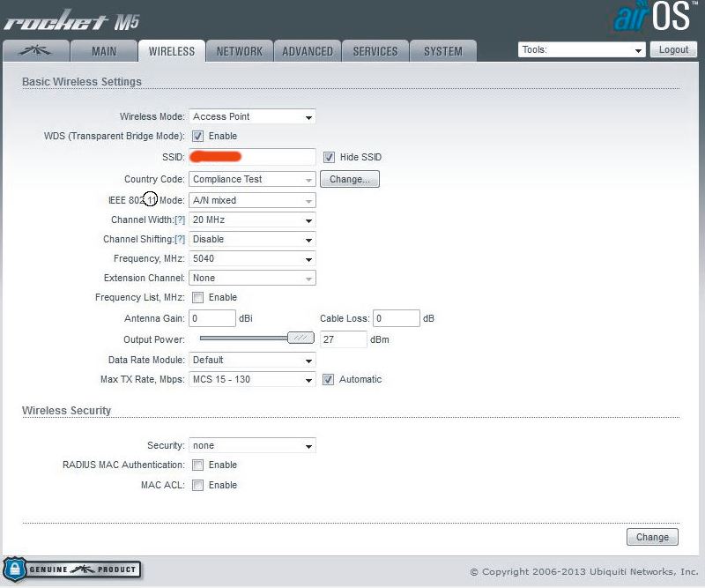Expand the Data Rate Module dropdown
This screenshot has width=705, height=588.
(252, 360)
